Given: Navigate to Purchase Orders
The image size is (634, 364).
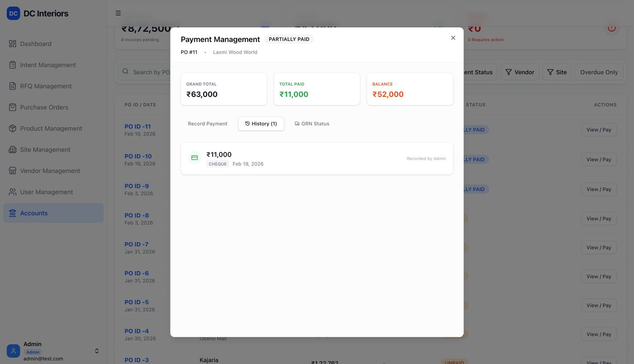Looking at the screenshot, I should tap(44, 107).
